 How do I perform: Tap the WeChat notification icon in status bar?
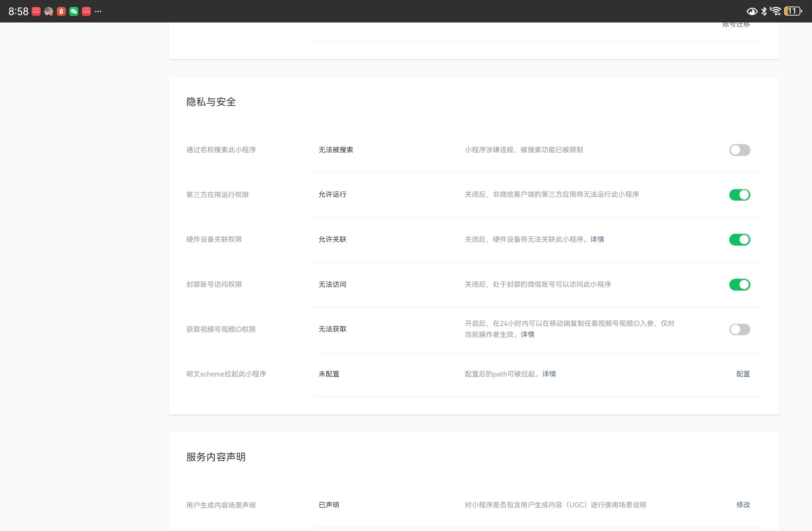tap(74, 11)
